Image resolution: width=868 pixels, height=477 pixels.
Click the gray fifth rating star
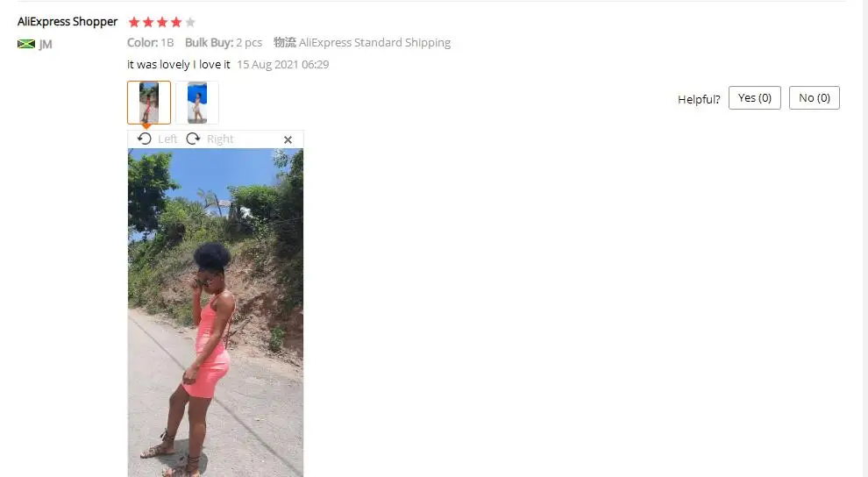tap(190, 22)
